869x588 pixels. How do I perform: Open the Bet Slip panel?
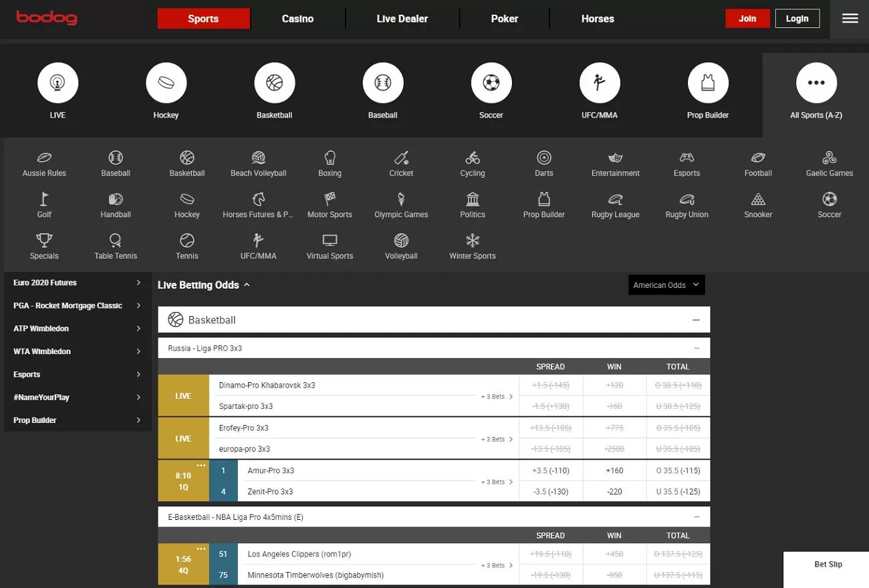[828, 565]
